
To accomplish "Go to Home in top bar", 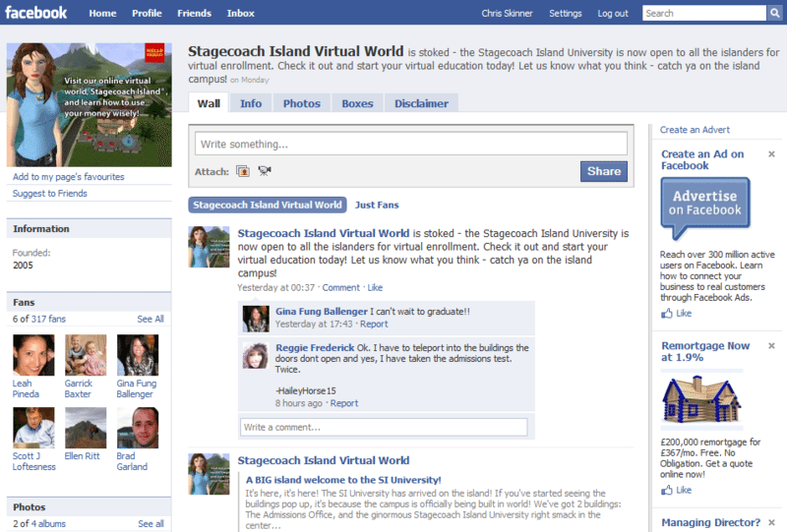I will coord(102,13).
